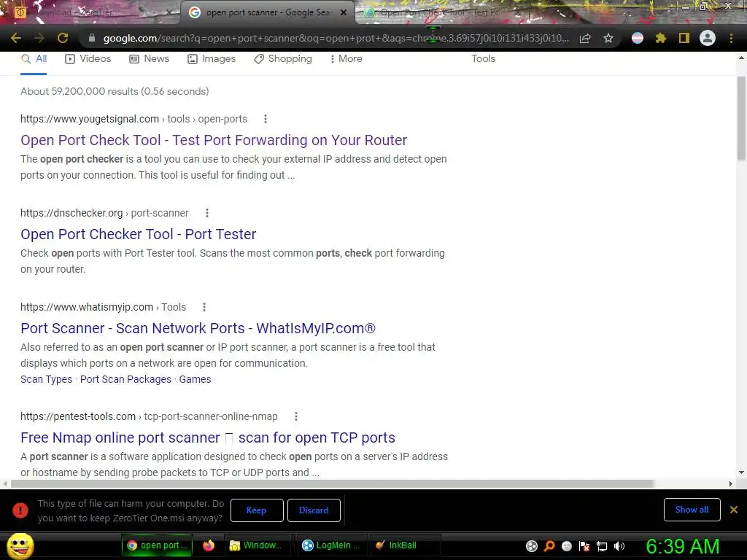Click the scrollbar down arrow
The image size is (747, 560).
[x=741, y=472]
